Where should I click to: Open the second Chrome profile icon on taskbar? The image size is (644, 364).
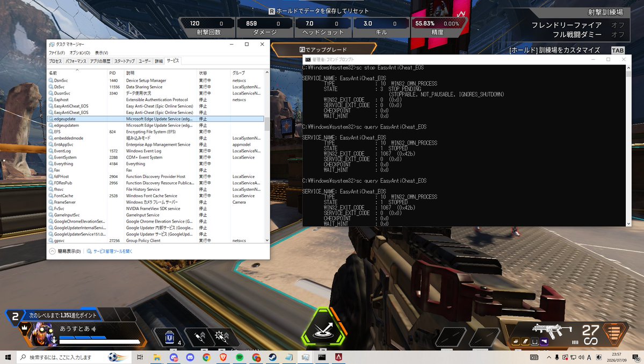256,357
